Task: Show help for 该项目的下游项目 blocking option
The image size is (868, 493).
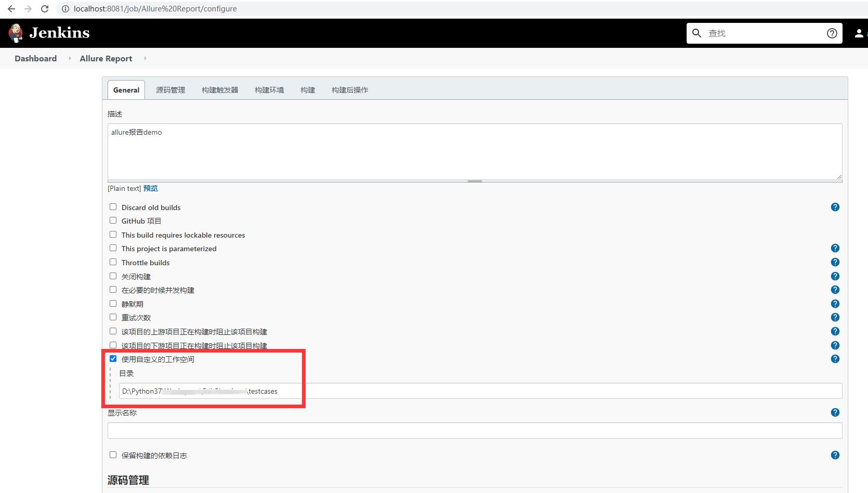Action: coord(835,345)
